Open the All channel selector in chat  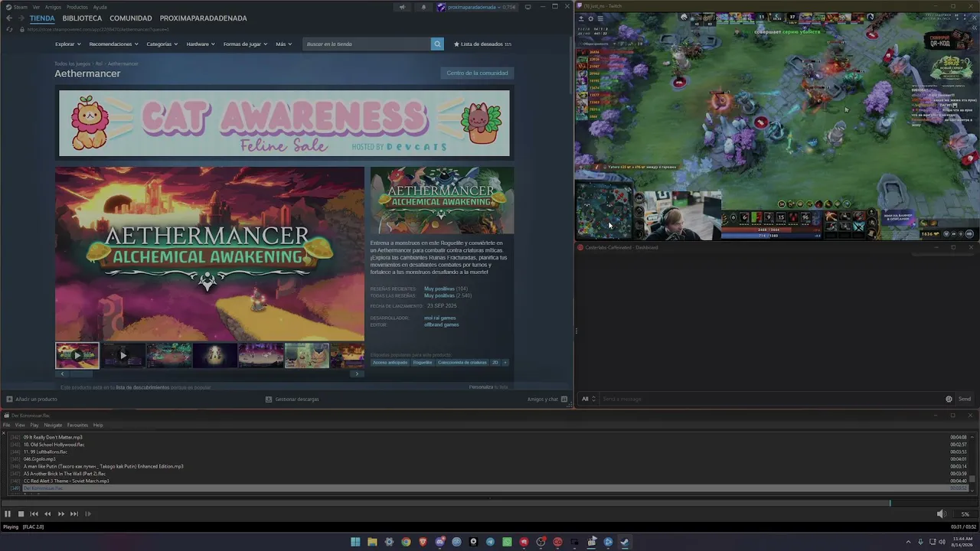tap(587, 399)
